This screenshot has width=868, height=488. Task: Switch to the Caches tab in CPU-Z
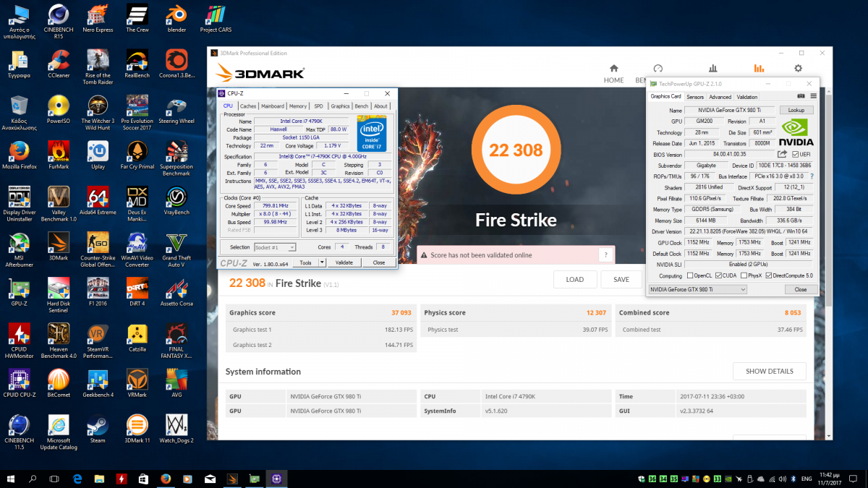point(248,106)
